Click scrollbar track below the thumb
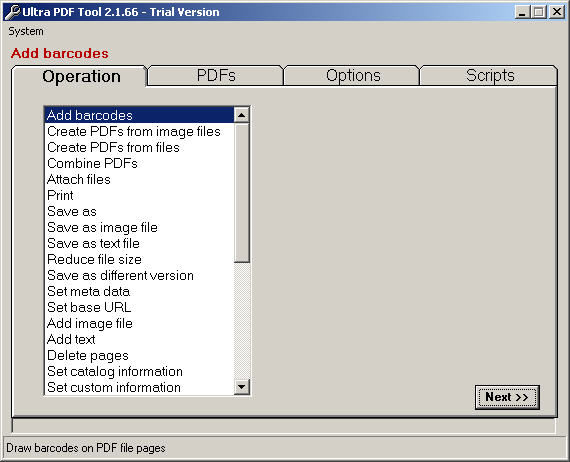 [241, 320]
